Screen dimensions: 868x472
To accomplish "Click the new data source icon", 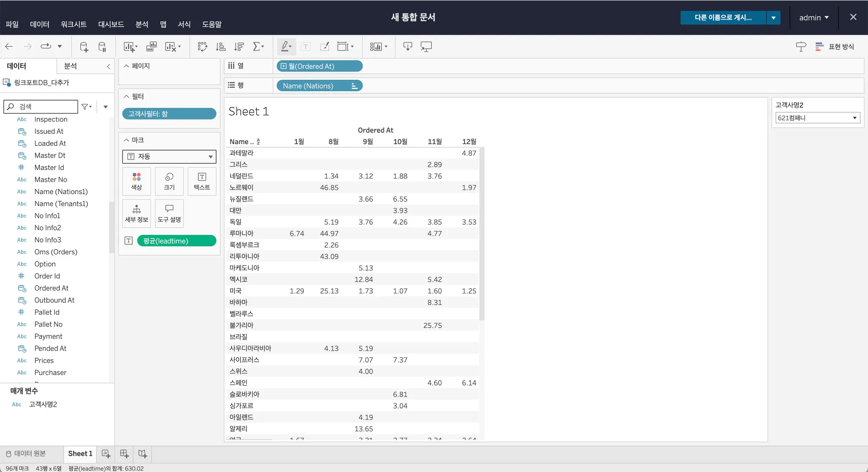I will 84,47.
